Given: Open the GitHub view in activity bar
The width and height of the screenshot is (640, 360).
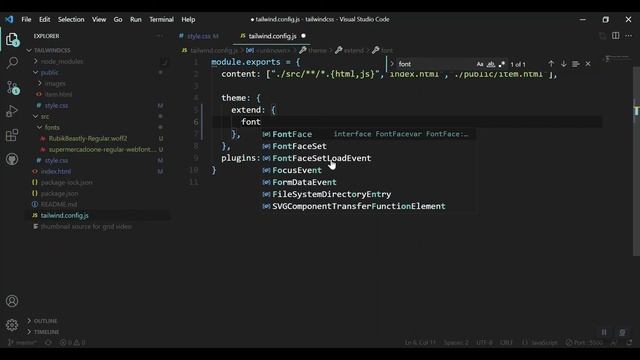Looking at the screenshot, I should pyautogui.click(x=12, y=159).
